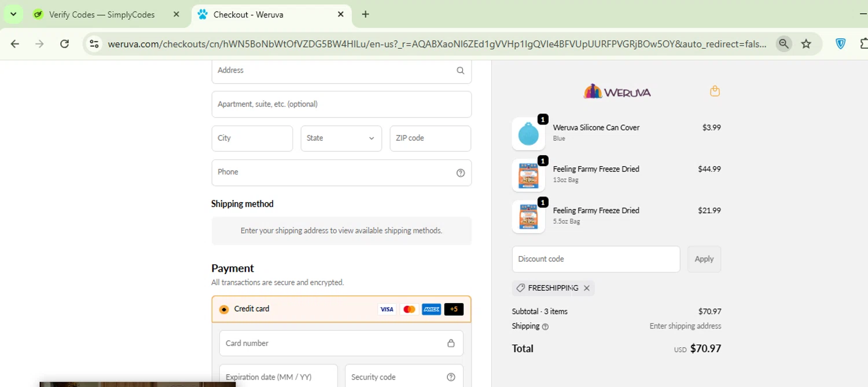Open the page zoom magnifier icon
This screenshot has width=868, height=387.
[x=784, y=43]
